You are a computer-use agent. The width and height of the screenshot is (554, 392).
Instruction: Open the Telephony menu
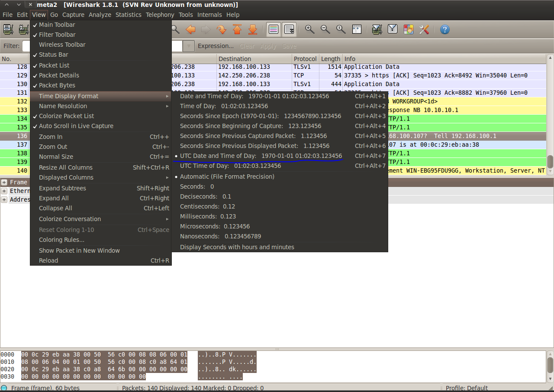click(160, 15)
